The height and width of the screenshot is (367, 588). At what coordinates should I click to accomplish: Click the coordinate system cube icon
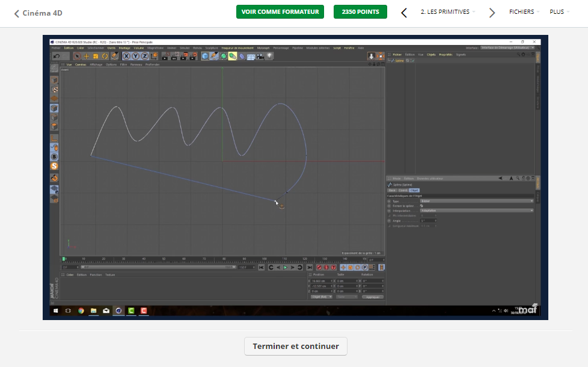pos(154,57)
